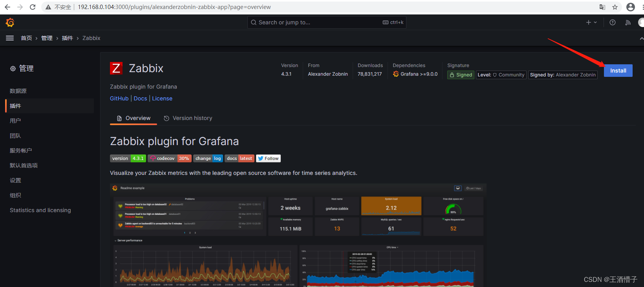The height and width of the screenshot is (287, 644).
Task: Click the Zabbix red Z logo
Action: tap(116, 68)
